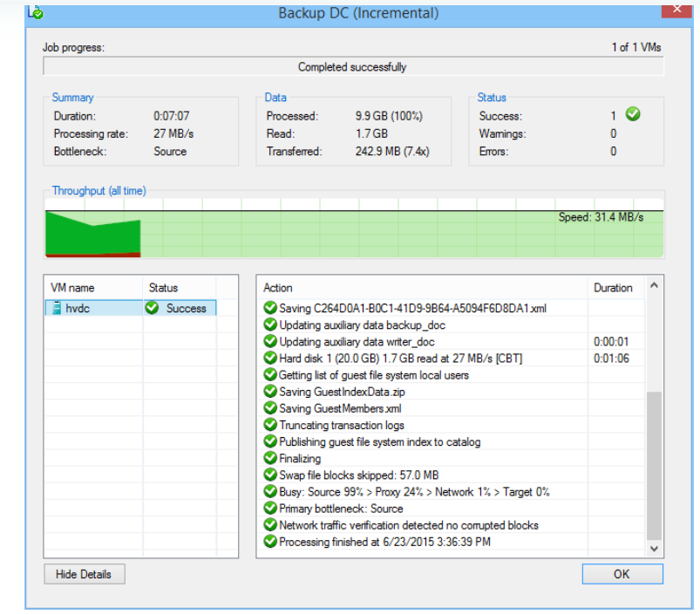Click check icon beside Saving GuestMembers.xml
This screenshot has height=615, width=700.
(x=270, y=408)
